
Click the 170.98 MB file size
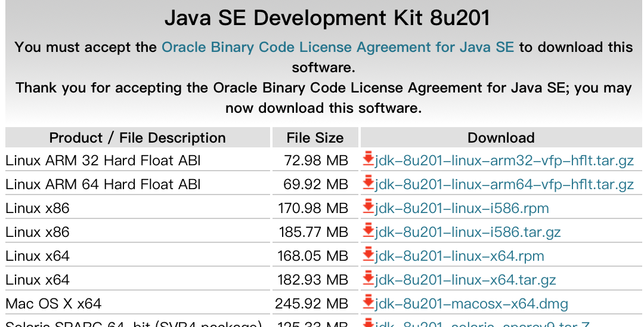coord(313,208)
